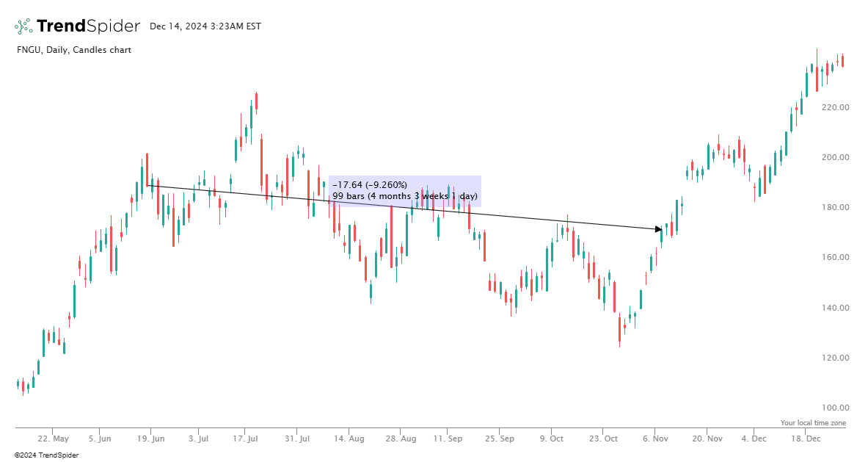Click the TrendSpider logo icon
This screenshot has width=868, height=462.
coord(23,26)
